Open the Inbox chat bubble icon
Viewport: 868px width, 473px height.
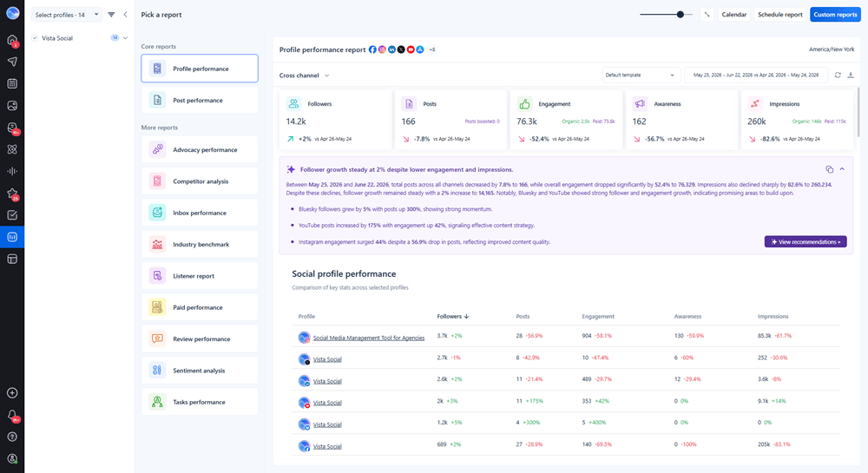click(x=12, y=128)
